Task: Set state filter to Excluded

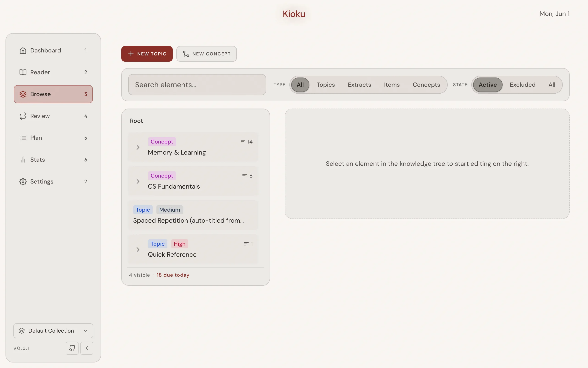Action: [x=522, y=85]
